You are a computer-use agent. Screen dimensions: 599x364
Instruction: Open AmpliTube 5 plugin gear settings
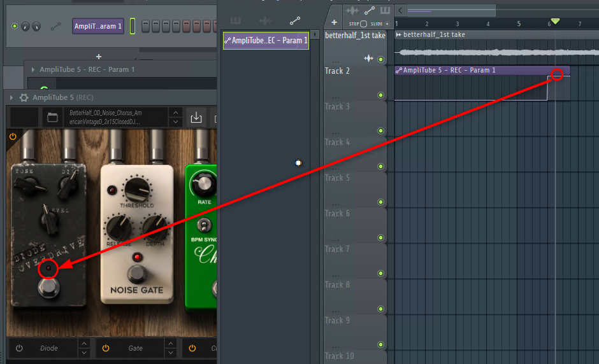[x=24, y=97]
